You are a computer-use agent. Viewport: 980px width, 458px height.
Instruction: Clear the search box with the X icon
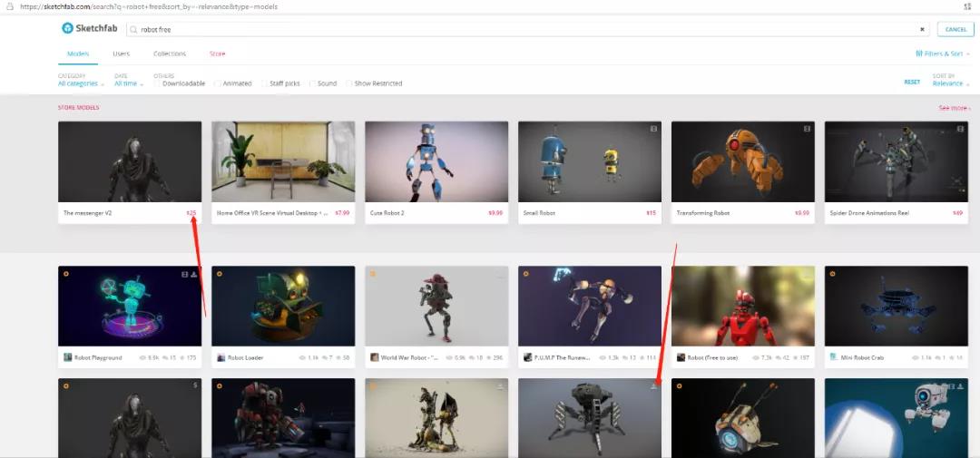pos(923,29)
